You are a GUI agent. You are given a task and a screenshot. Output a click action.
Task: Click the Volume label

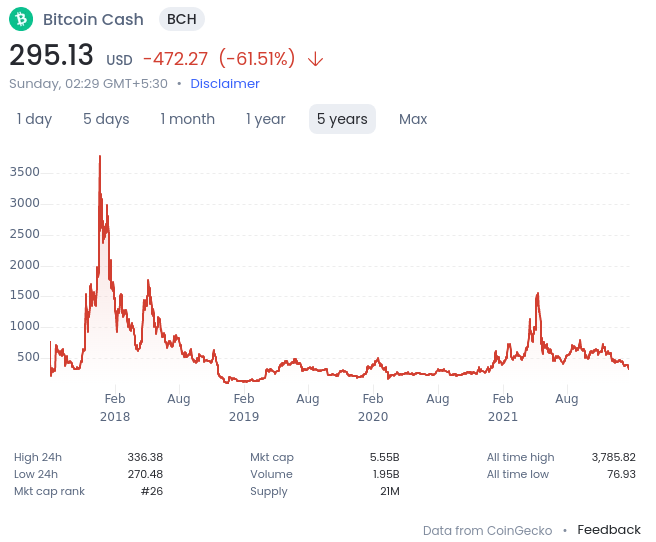pyautogui.click(x=271, y=474)
